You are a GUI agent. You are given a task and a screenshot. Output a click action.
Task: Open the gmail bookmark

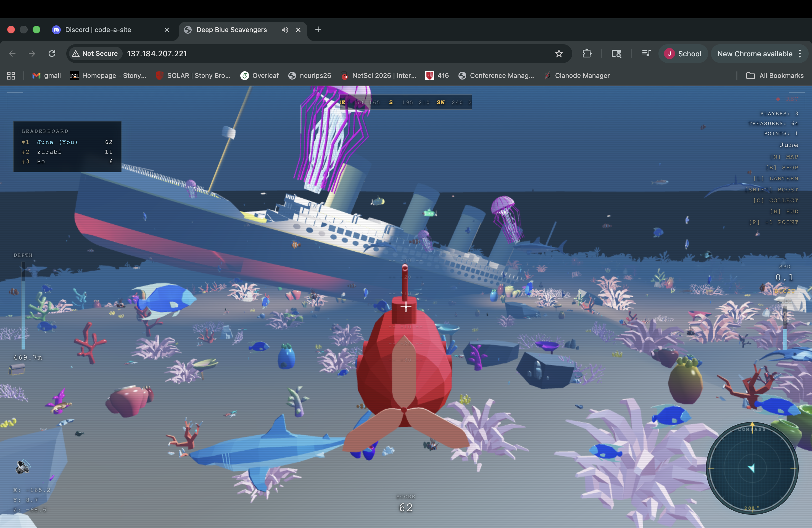tap(46, 76)
